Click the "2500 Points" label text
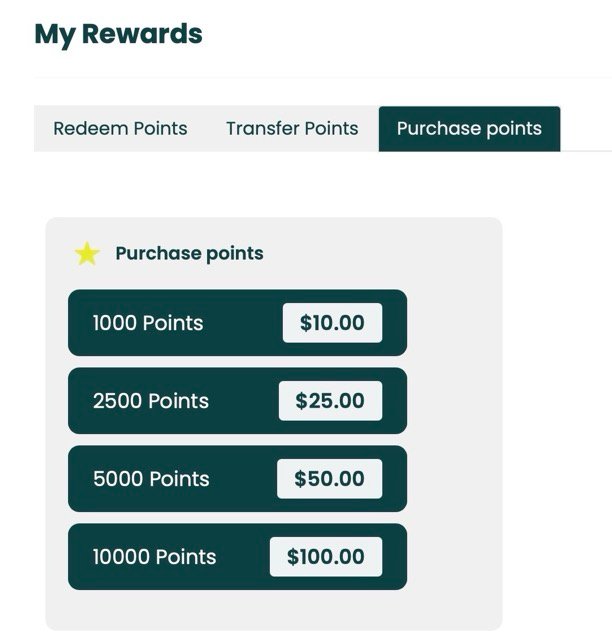Viewport: 612px width, 640px height. click(151, 401)
